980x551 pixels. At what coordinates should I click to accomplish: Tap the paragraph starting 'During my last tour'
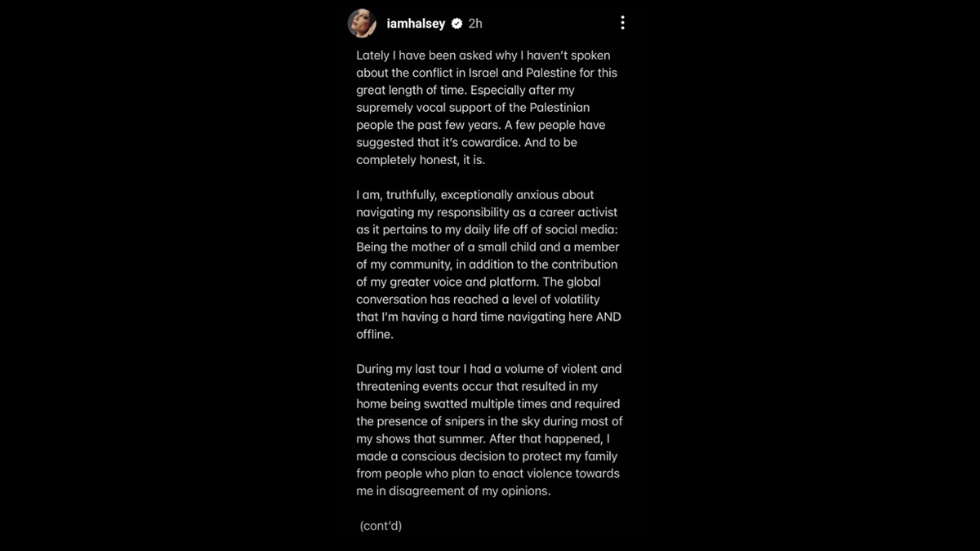pos(488,430)
